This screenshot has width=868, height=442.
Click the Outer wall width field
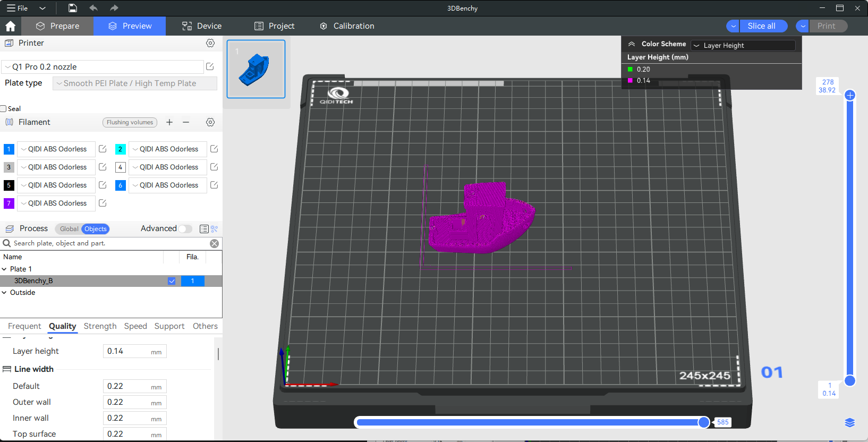(134, 402)
